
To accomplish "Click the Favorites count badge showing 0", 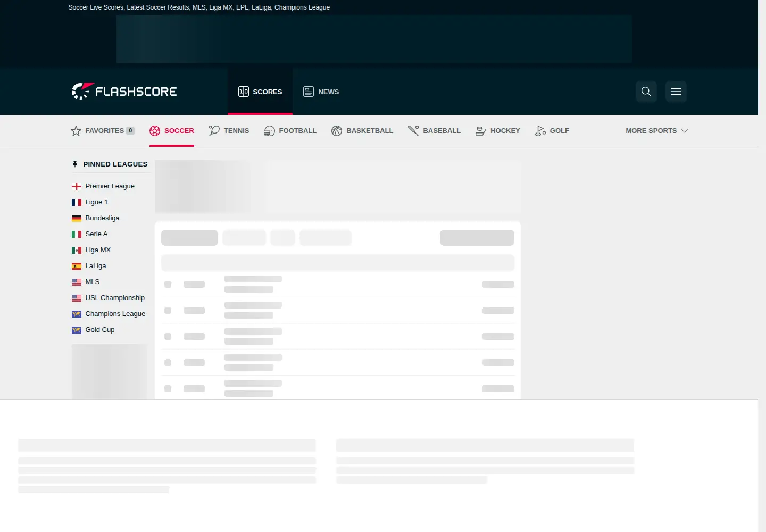I will pos(130,131).
